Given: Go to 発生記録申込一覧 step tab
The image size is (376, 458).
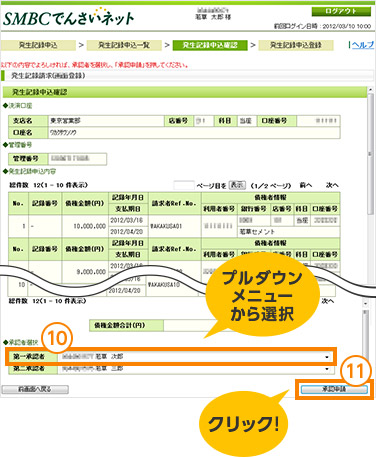Looking at the screenshot, I should [124, 45].
